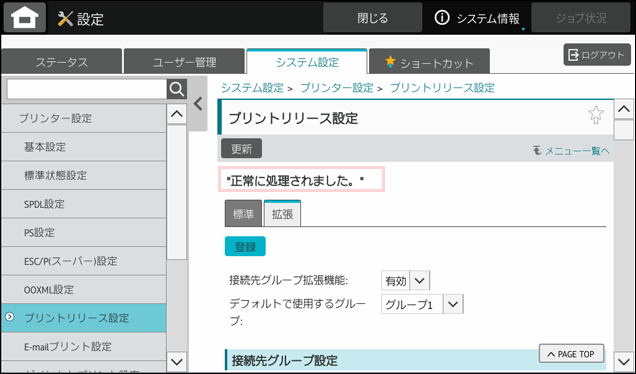
Task: Click the 登録 register button
Action: (245, 246)
